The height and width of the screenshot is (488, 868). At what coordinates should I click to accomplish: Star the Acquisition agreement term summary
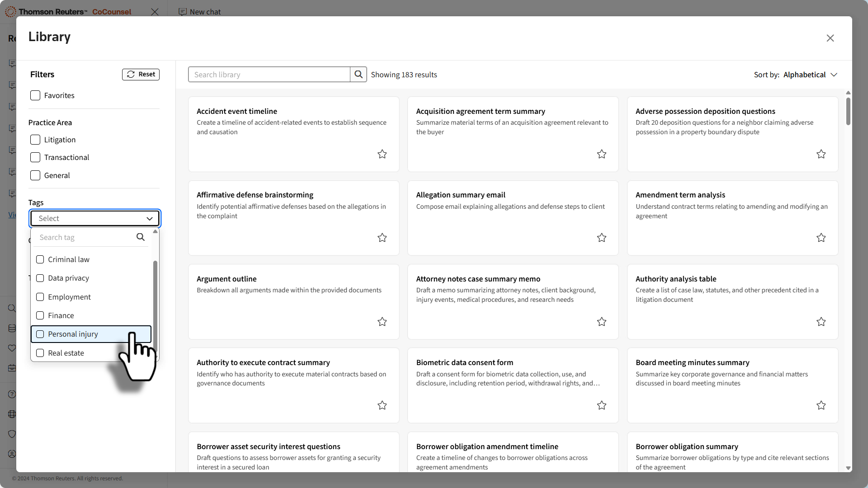[x=601, y=154]
